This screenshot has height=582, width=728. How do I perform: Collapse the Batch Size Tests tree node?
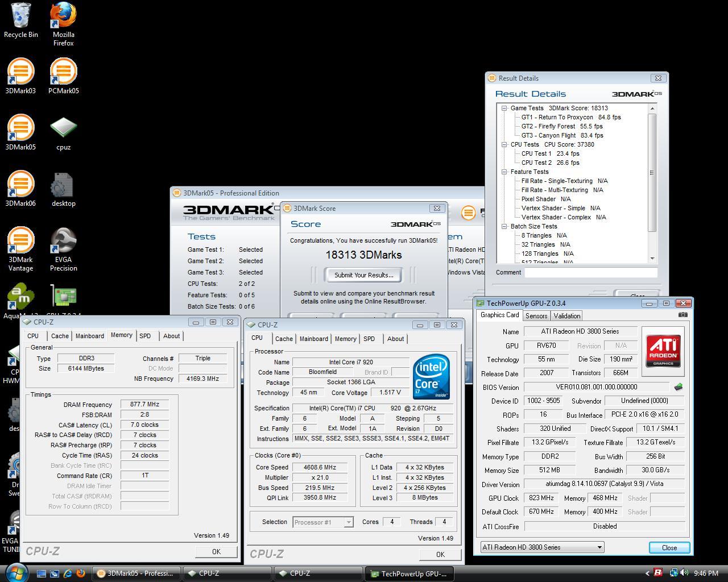point(504,226)
